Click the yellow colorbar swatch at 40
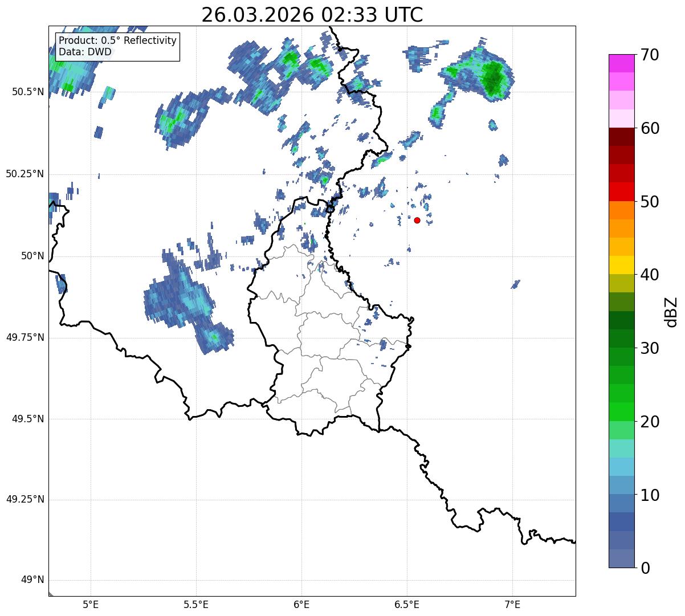Viewport: 685px width, 616px height. [x=621, y=265]
